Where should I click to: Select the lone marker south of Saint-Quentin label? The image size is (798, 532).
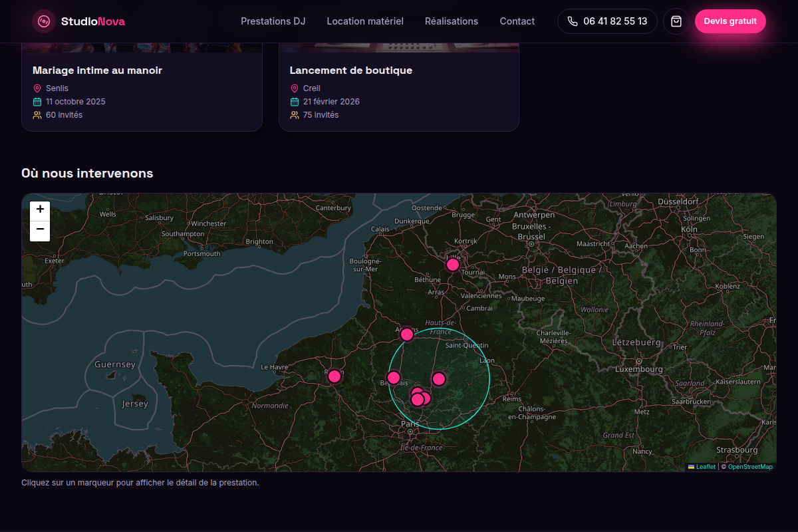tap(439, 379)
